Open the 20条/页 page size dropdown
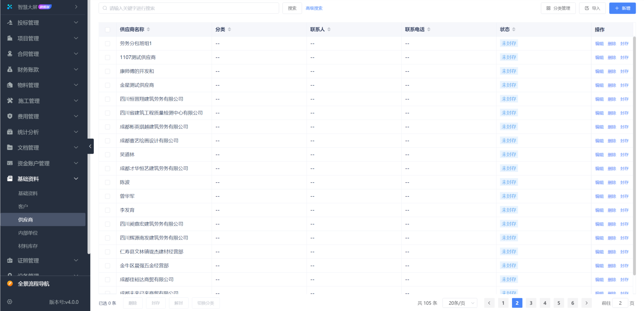644x311 pixels. pyautogui.click(x=460, y=303)
